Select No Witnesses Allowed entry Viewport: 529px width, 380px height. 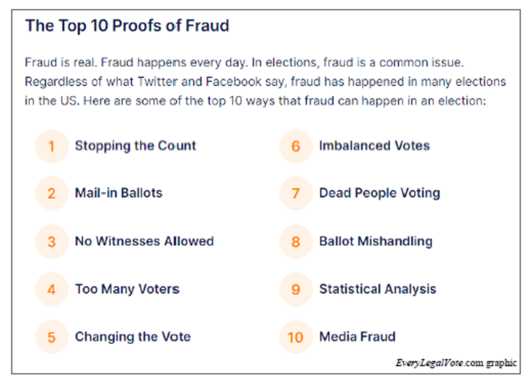(144, 241)
